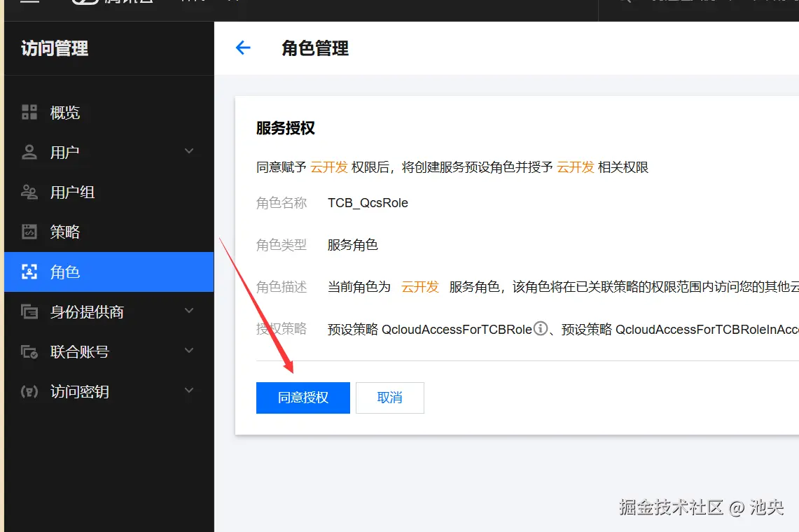Click the orange 云开发 link in 角色描述
The image size is (799, 532).
pyautogui.click(x=420, y=287)
